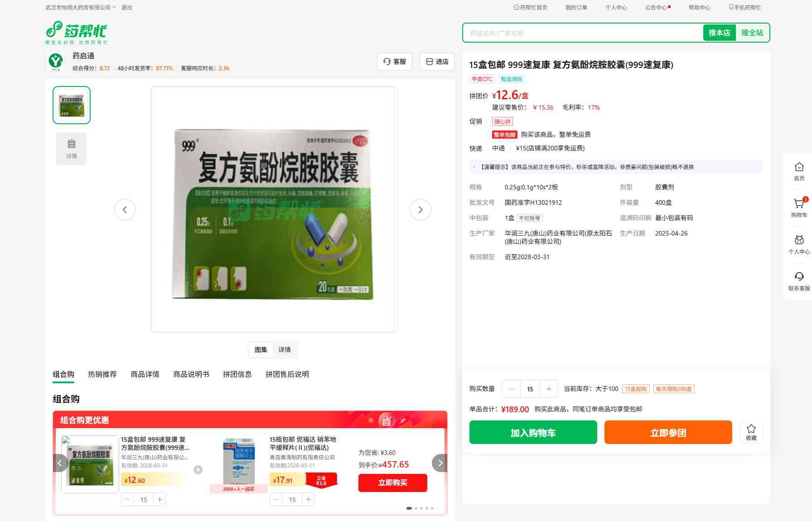Click the green 加入购物车 button
The height and width of the screenshot is (521, 812).
533,432
